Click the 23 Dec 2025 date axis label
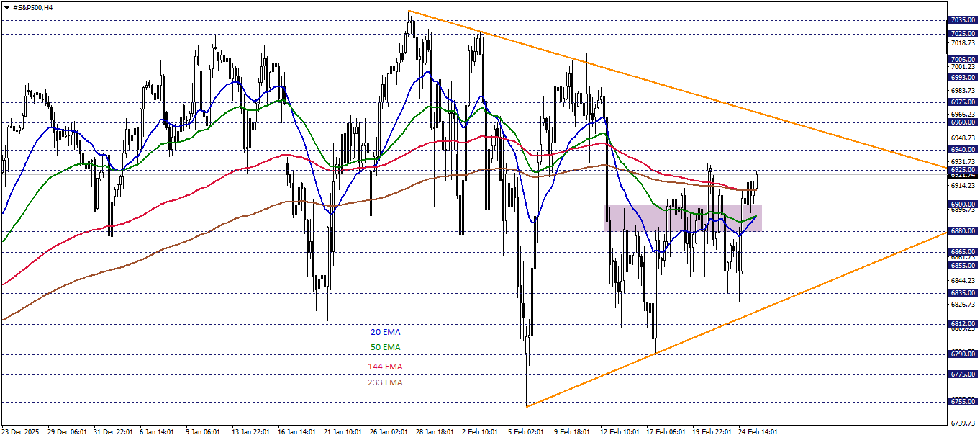Image resolution: width=980 pixels, height=440 pixels. [20, 433]
